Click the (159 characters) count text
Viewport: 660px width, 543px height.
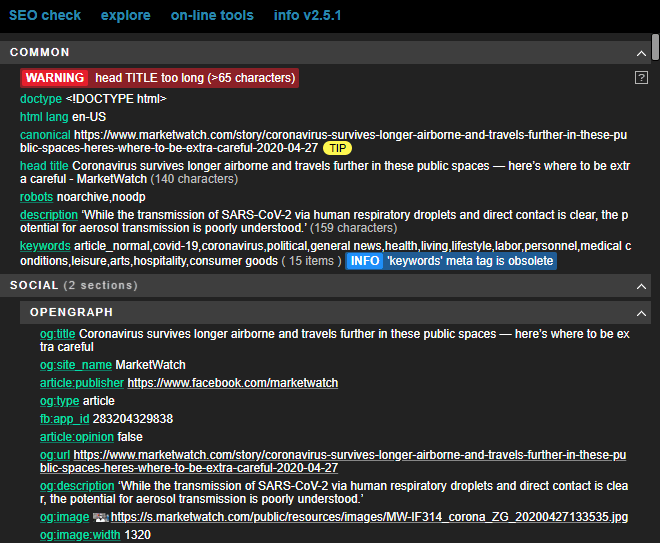pyautogui.click(x=354, y=228)
